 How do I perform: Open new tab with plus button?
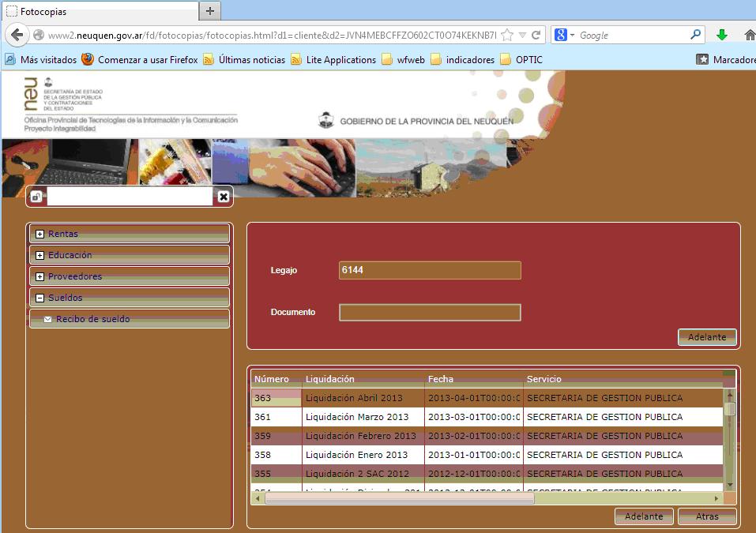point(210,11)
